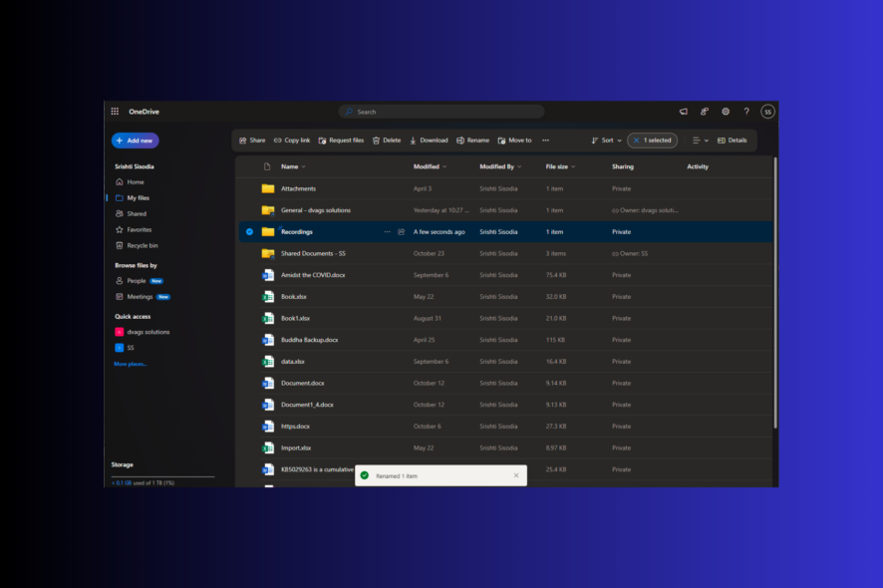This screenshot has height=588, width=883.
Task: Toggle the Details pane
Action: coord(734,140)
